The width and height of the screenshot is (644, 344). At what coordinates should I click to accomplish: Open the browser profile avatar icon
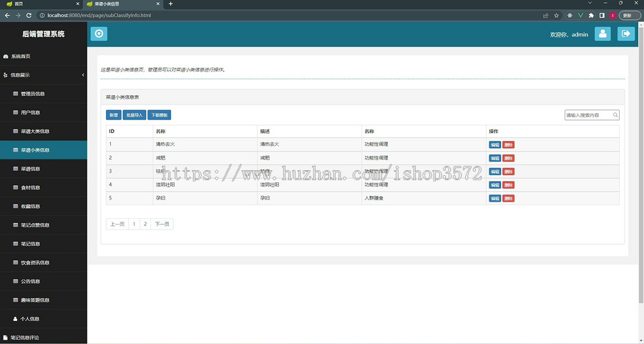[x=613, y=16]
